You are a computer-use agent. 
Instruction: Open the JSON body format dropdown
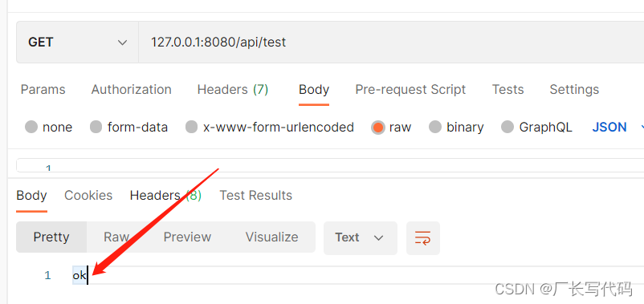coord(618,128)
